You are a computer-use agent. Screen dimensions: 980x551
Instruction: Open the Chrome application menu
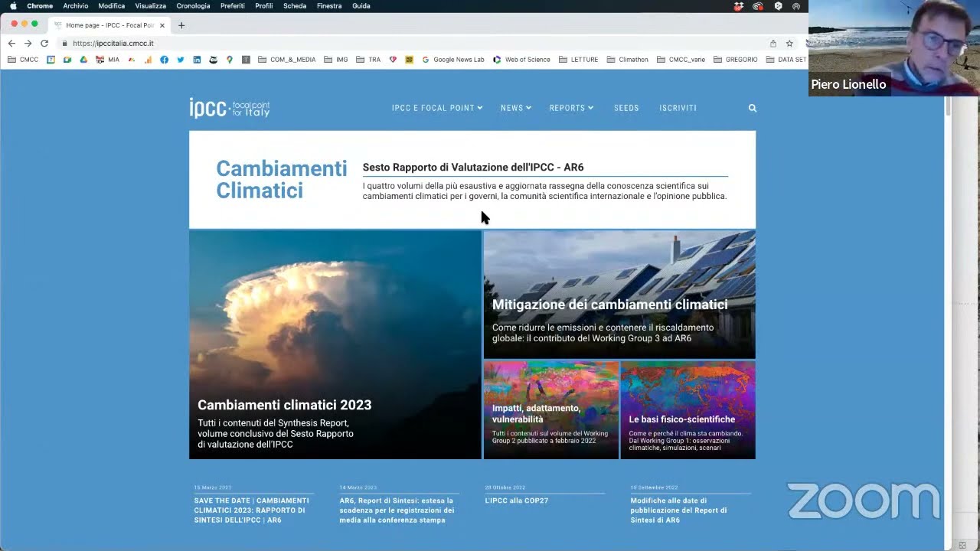coord(40,5)
